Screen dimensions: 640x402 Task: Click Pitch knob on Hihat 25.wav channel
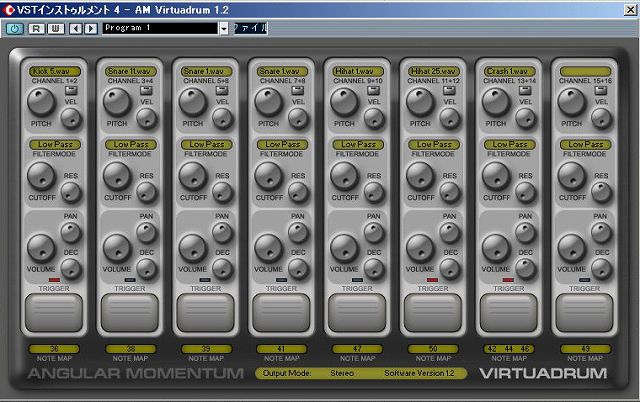coord(420,102)
